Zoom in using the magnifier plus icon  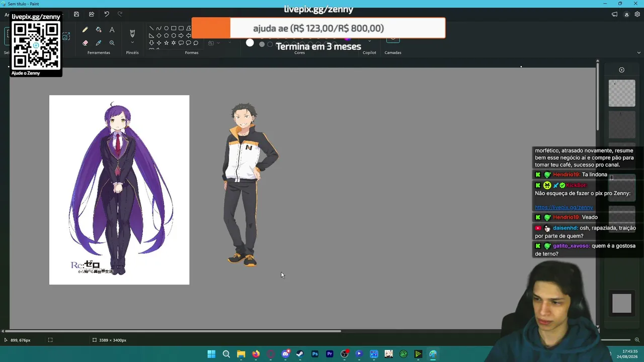(x=637, y=340)
